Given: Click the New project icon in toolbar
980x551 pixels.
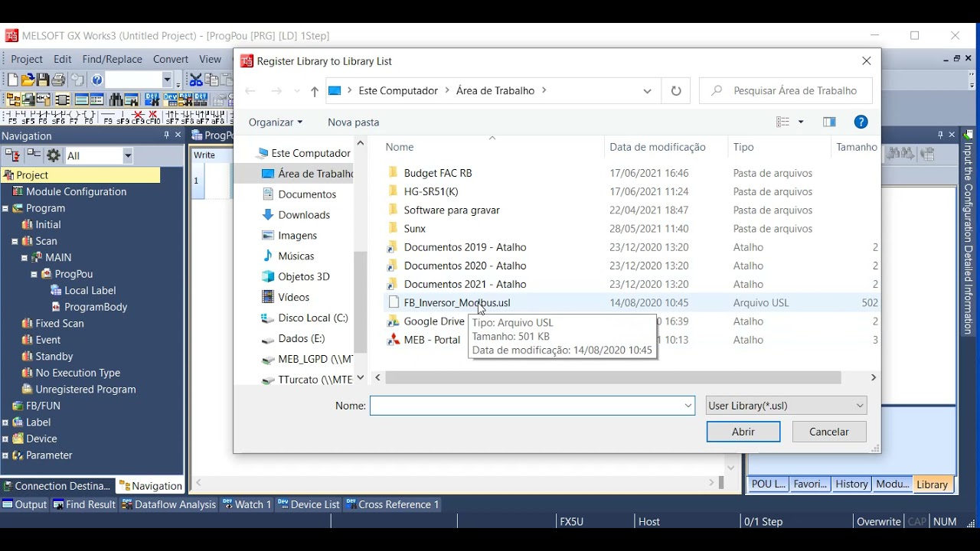Looking at the screenshot, I should pyautogui.click(x=13, y=80).
